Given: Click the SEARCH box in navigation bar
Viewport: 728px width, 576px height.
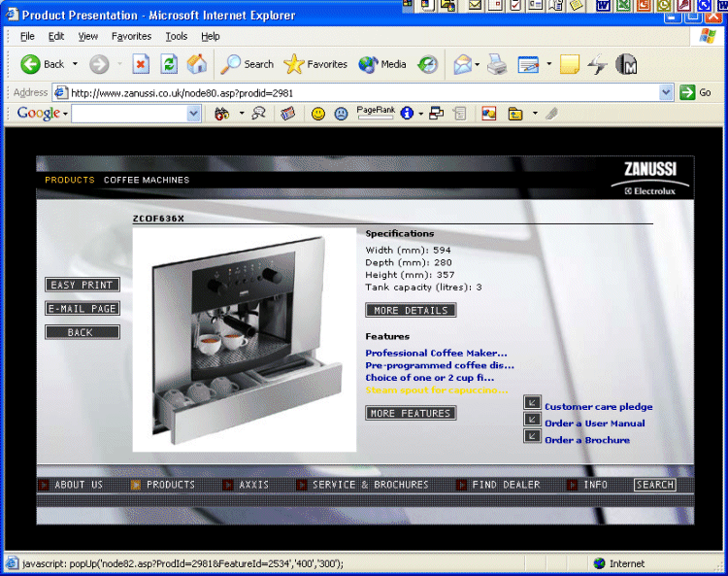Looking at the screenshot, I should [x=655, y=485].
